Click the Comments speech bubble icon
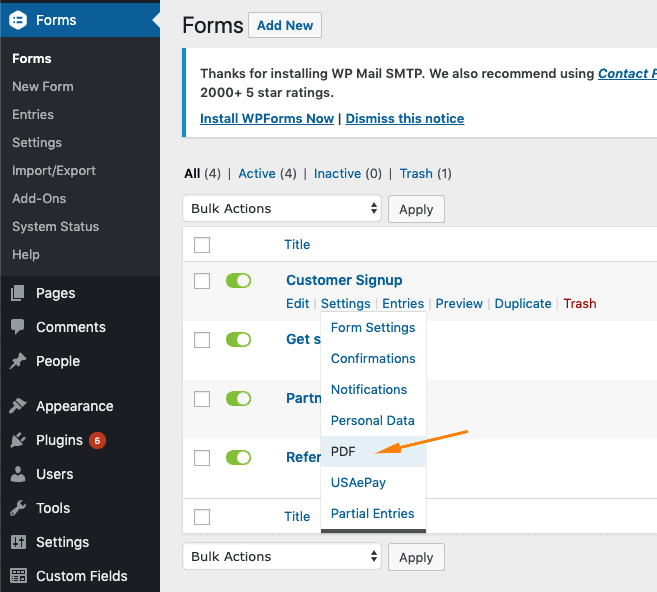Viewport: 657px width, 592px height. pos(18,327)
